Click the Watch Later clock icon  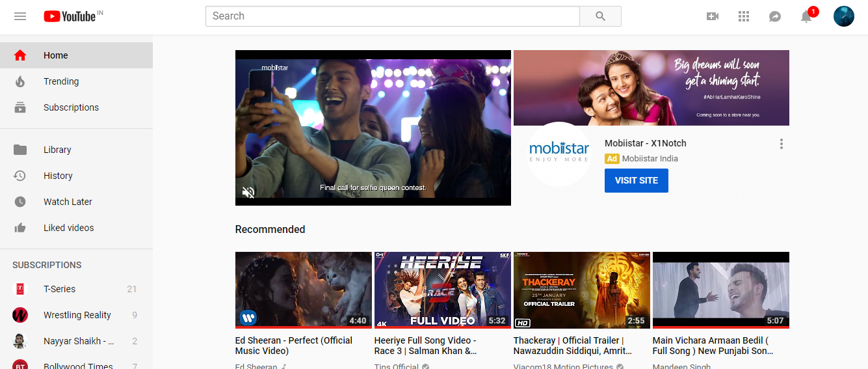click(20, 202)
